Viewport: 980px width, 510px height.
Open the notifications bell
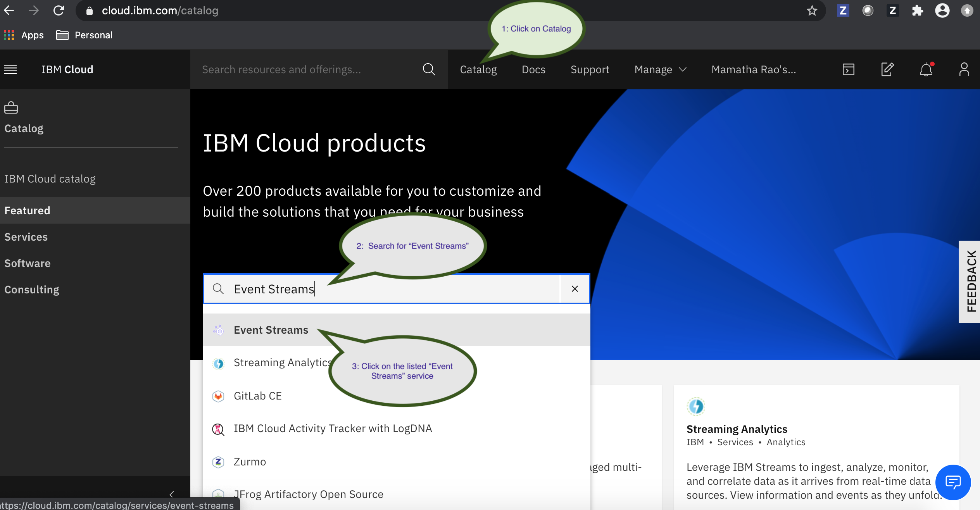tap(926, 69)
